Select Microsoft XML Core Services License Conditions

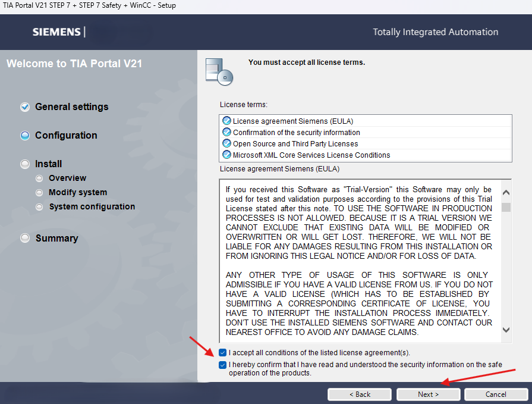tap(311, 155)
